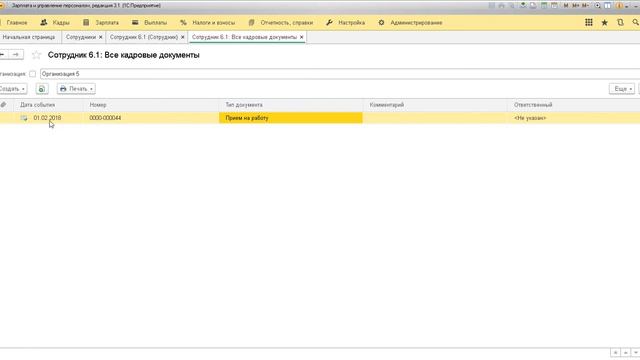
Task: Close the Сотрудники tab
Action: 100,37
